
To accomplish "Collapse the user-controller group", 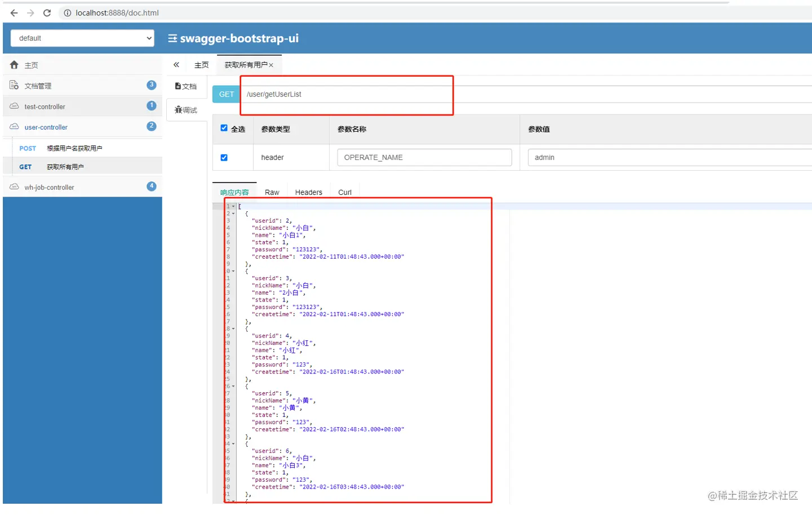I will 82,127.
